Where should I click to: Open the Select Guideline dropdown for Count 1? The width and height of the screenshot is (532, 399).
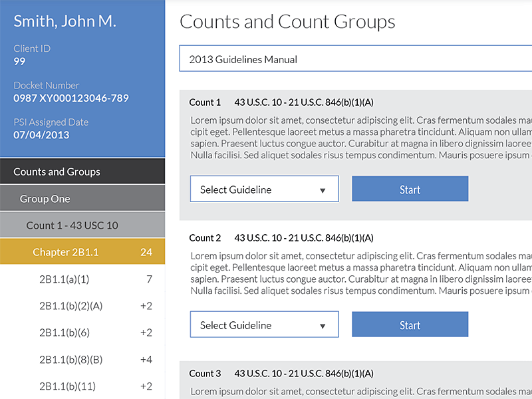(x=264, y=188)
